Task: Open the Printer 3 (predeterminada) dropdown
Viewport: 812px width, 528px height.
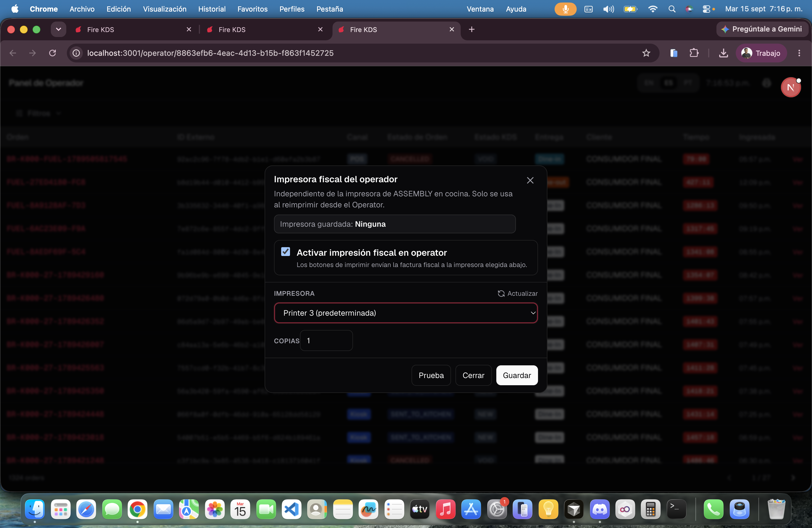Action: (406, 313)
